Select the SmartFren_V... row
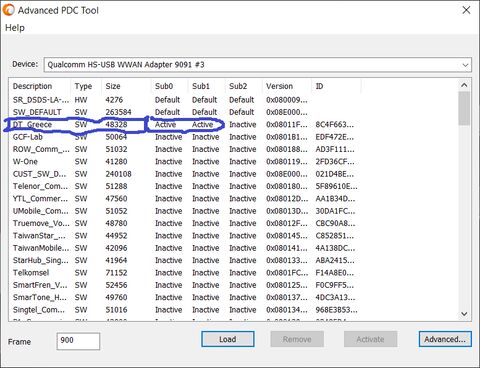The image size is (480, 368). tap(185, 285)
